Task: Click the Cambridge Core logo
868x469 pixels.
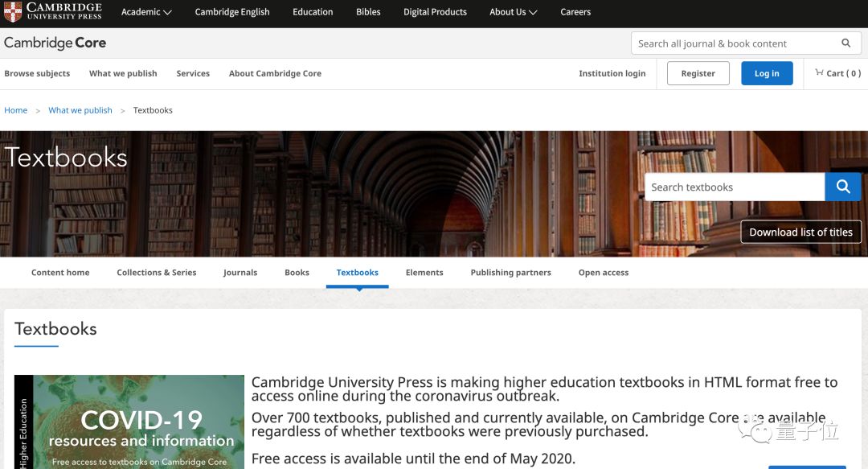Action: pos(55,43)
